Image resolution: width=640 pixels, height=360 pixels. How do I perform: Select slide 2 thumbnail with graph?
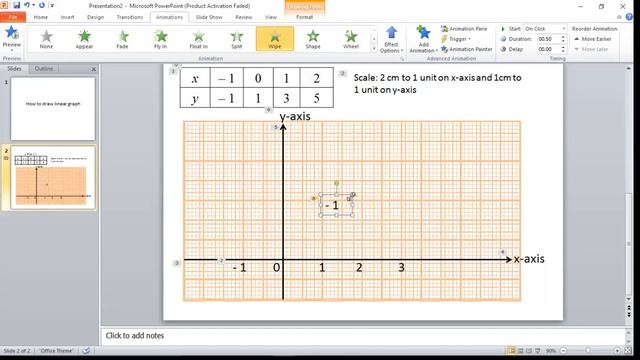click(53, 178)
